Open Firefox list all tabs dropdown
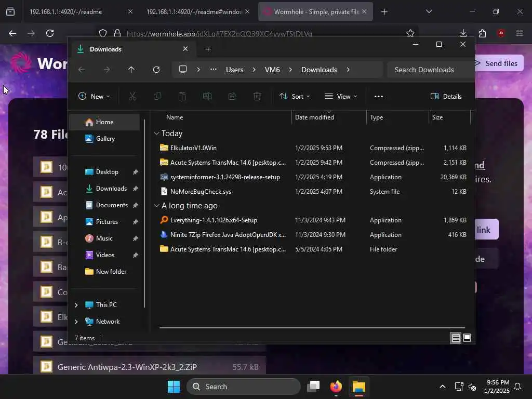532x399 pixels. click(429, 11)
